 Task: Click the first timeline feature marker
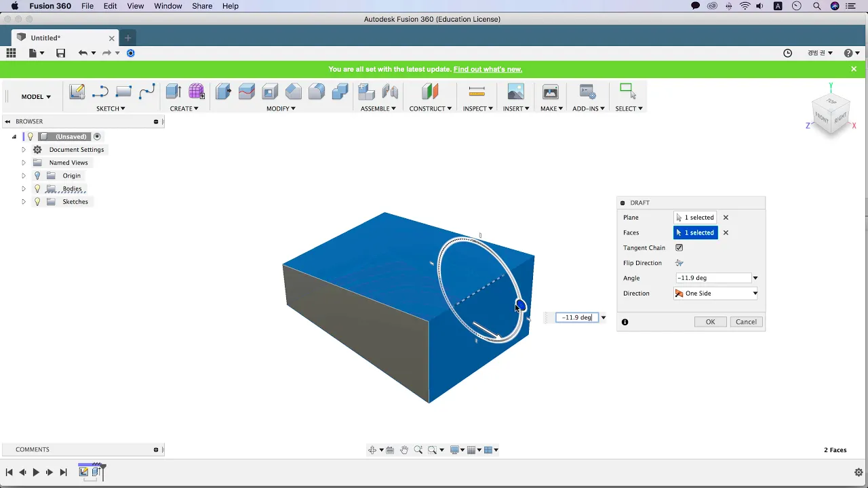point(84,472)
